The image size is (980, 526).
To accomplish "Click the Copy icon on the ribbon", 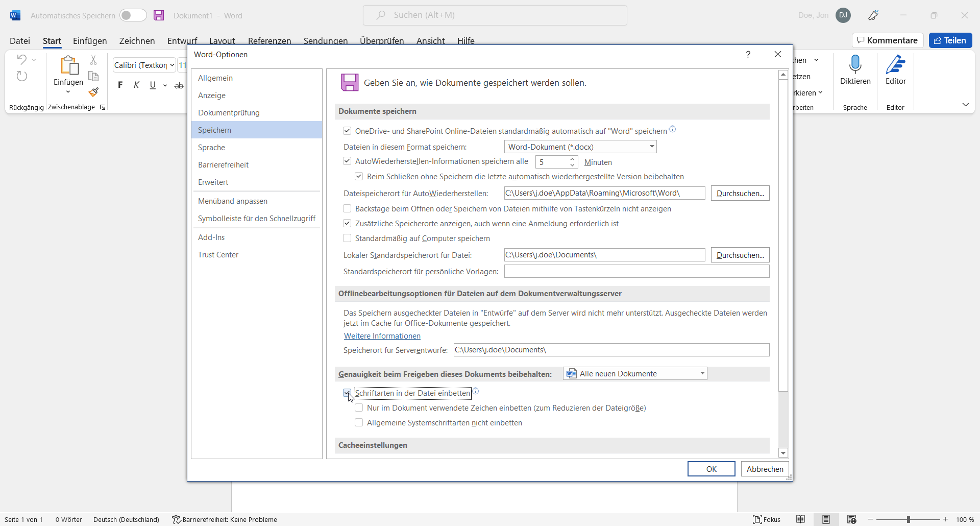I will 93,76.
